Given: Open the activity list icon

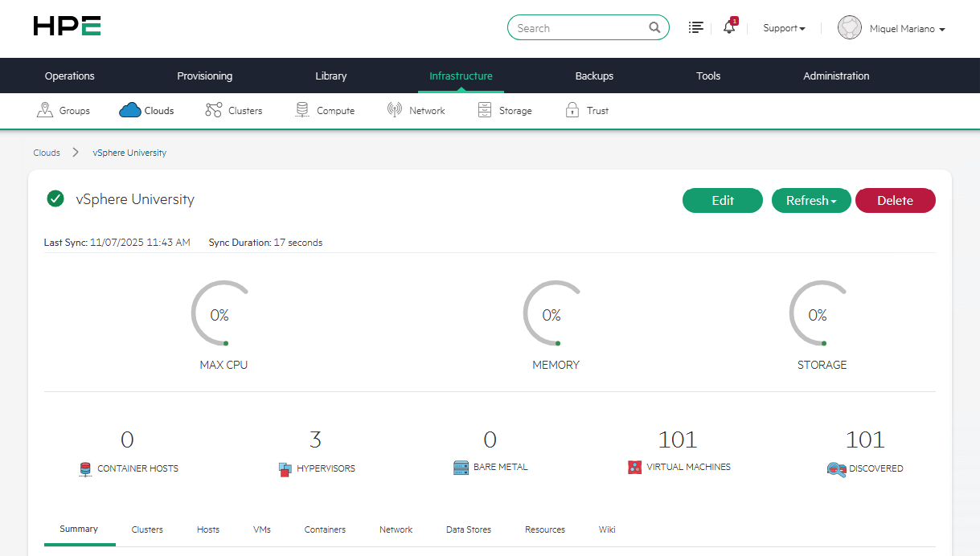Looking at the screenshot, I should [696, 27].
